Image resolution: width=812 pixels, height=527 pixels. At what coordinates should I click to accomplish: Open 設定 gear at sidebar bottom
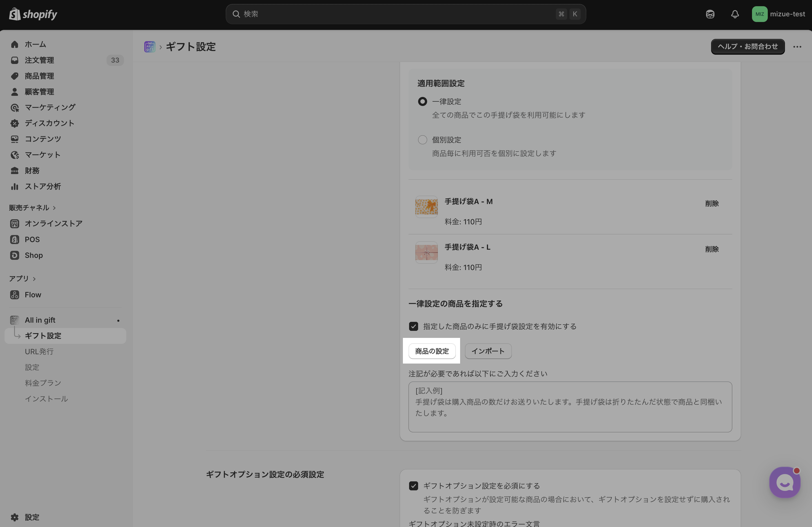14,517
